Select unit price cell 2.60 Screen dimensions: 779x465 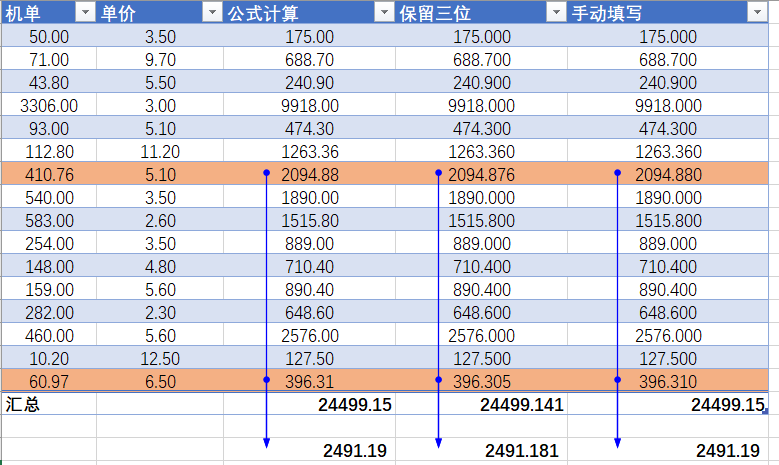pyautogui.click(x=160, y=221)
